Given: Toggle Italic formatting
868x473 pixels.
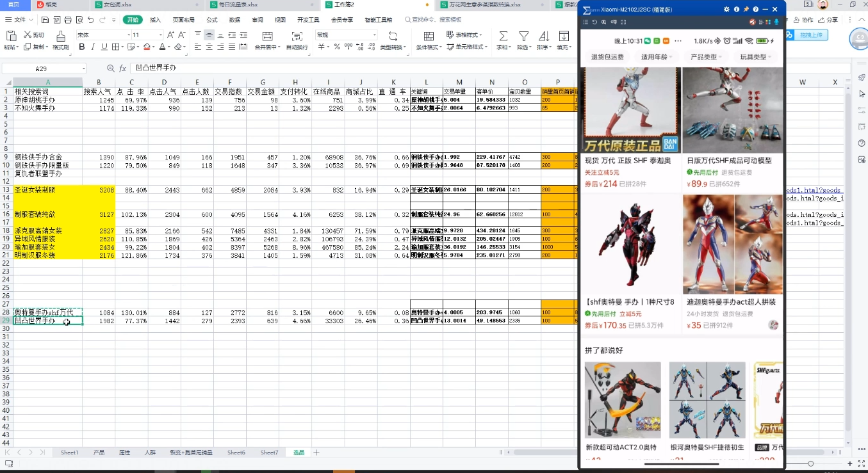Looking at the screenshot, I should click(92, 47).
